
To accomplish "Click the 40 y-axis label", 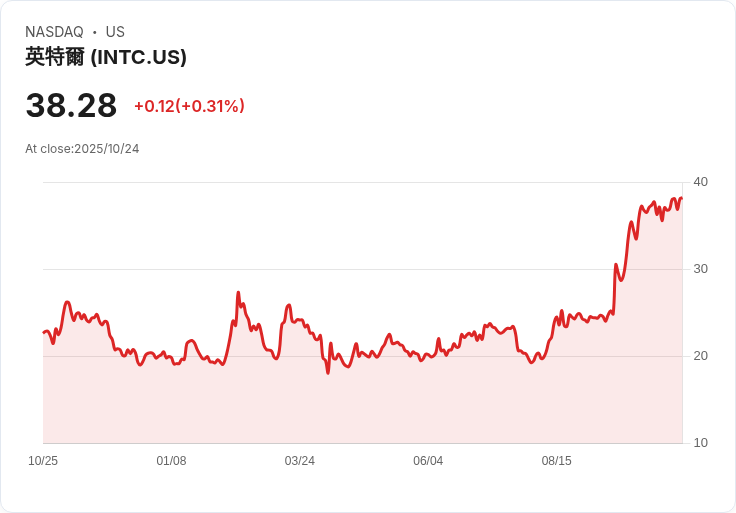I will coord(700,181).
